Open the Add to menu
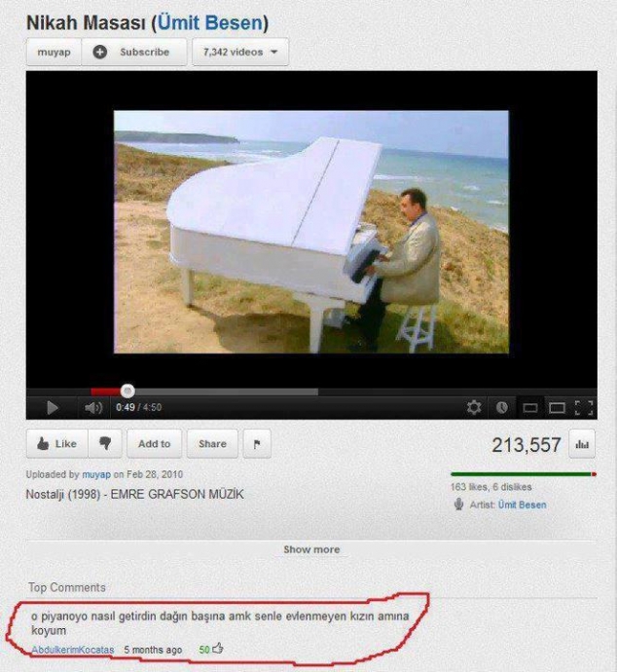The width and height of the screenshot is (617, 672). (154, 443)
